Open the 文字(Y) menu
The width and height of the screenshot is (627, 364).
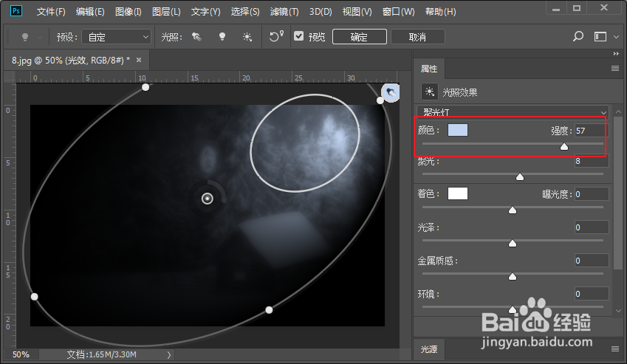[x=205, y=12]
